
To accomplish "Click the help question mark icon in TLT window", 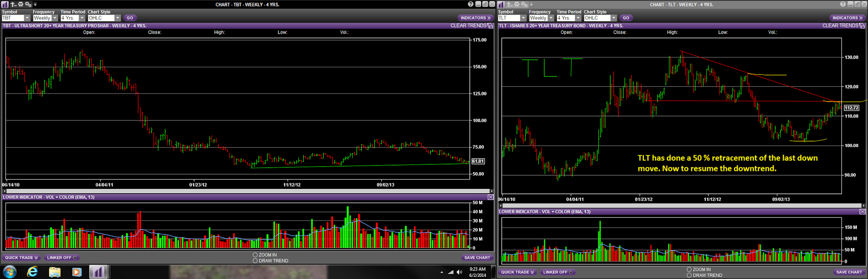I will click(843, 4).
